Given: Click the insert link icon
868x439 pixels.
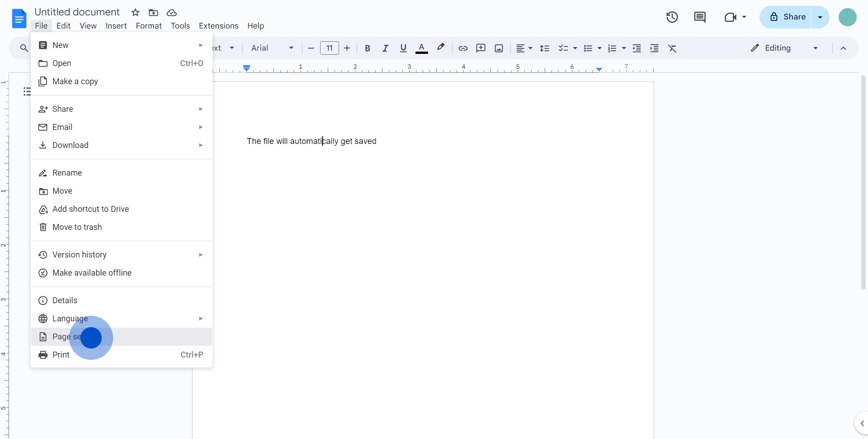Looking at the screenshot, I should click(x=462, y=48).
